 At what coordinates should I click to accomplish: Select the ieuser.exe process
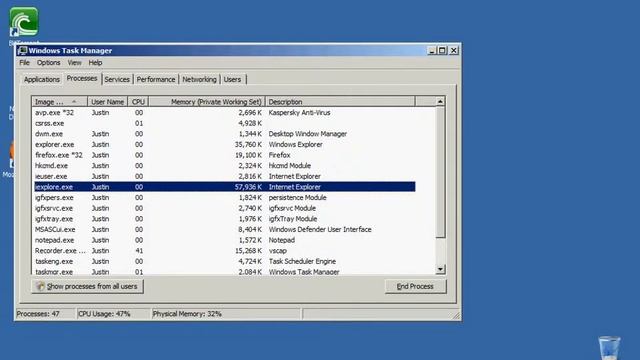224,176
